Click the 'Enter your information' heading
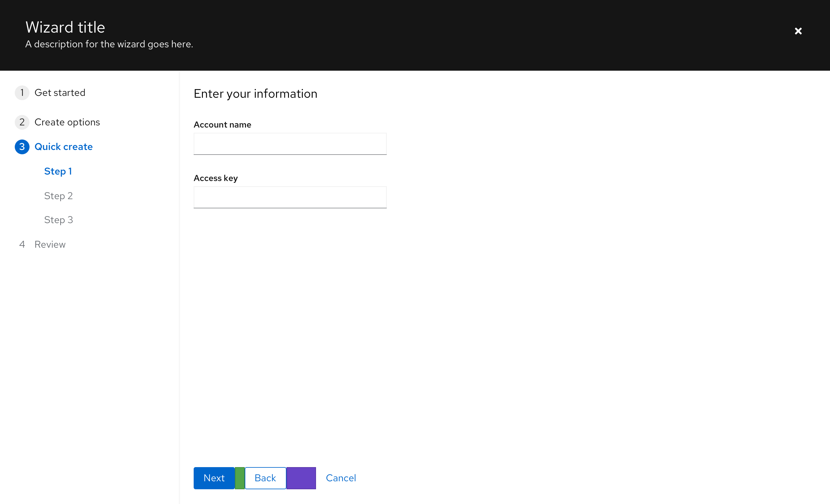 pyautogui.click(x=255, y=94)
